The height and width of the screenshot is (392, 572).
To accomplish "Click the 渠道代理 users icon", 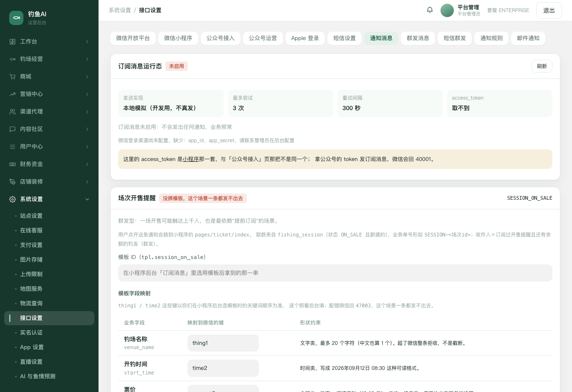I will [x=13, y=112].
